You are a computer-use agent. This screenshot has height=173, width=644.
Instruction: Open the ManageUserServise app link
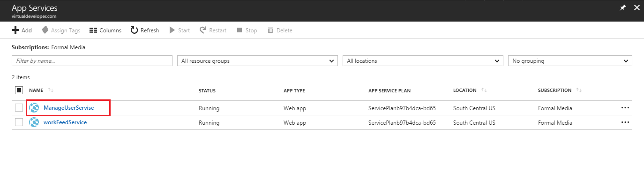(x=69, y=108)
